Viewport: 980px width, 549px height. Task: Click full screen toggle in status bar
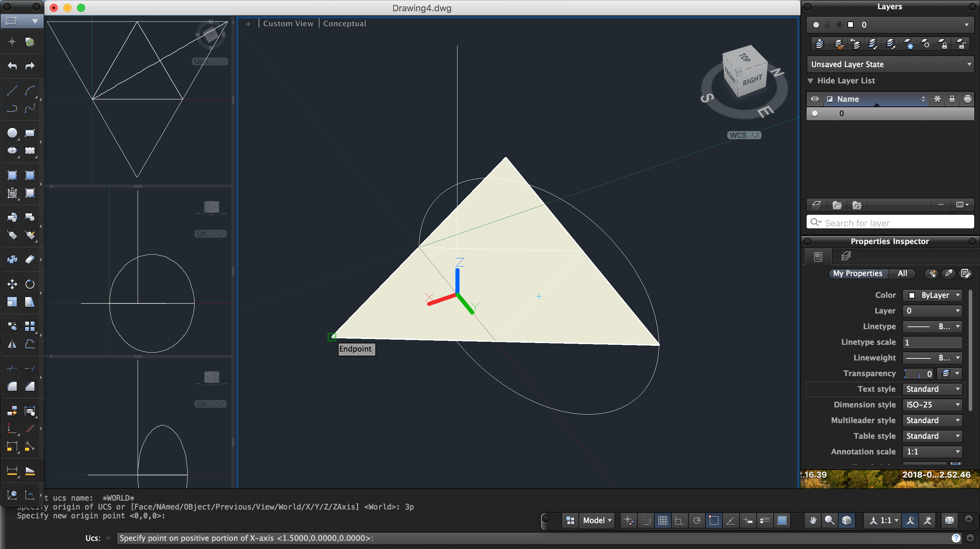pos(949,520)
